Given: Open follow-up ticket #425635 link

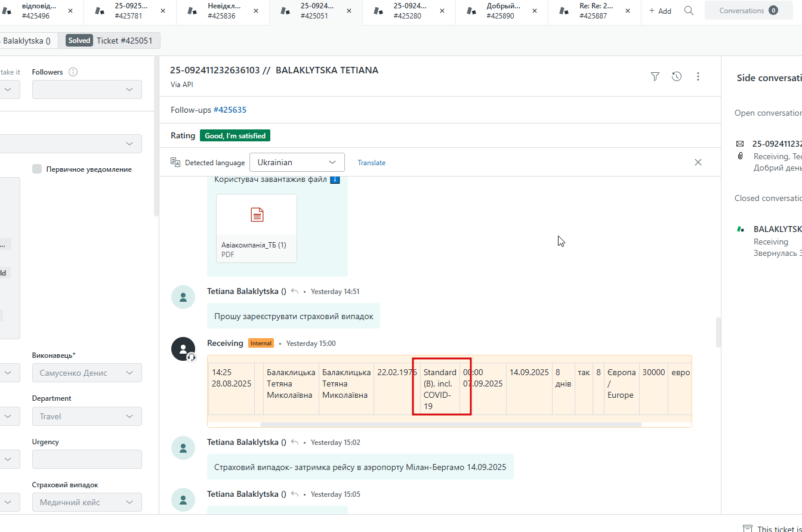Looking at the screenshot, I should (x=230, y=110).
